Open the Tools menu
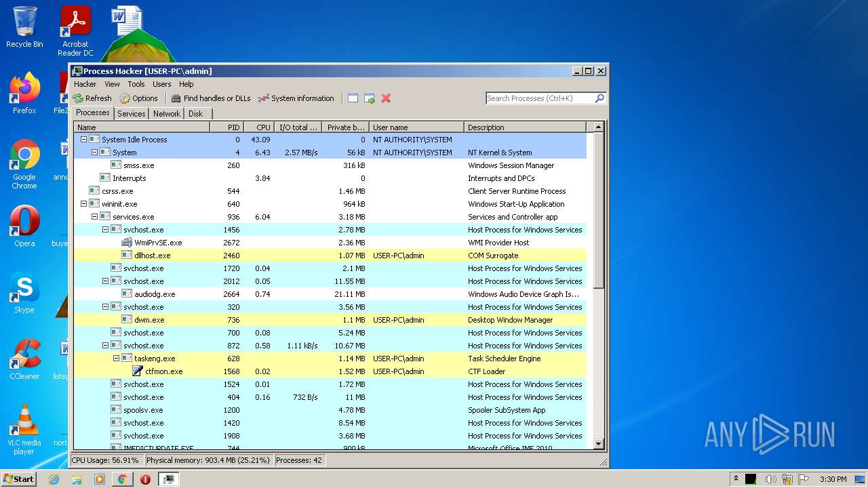Screen dimensions: 868x488 [136, 84]
